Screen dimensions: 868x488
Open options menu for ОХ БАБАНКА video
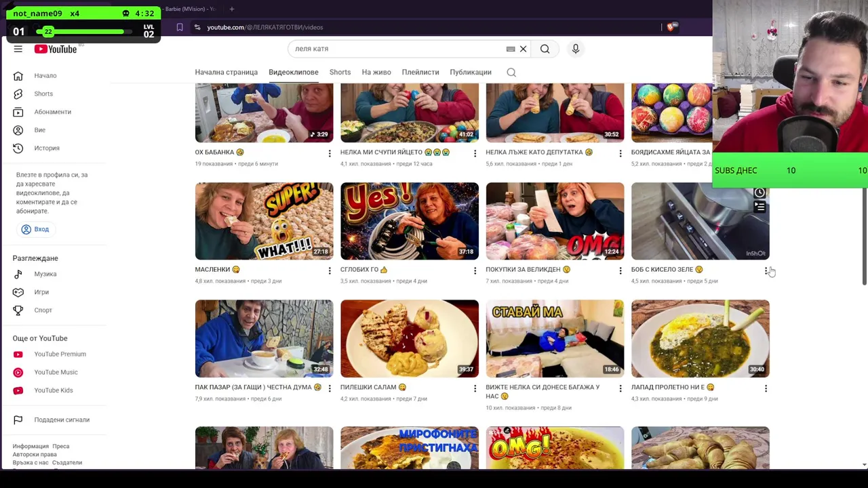pyautogui.click(x=330, y=154)
